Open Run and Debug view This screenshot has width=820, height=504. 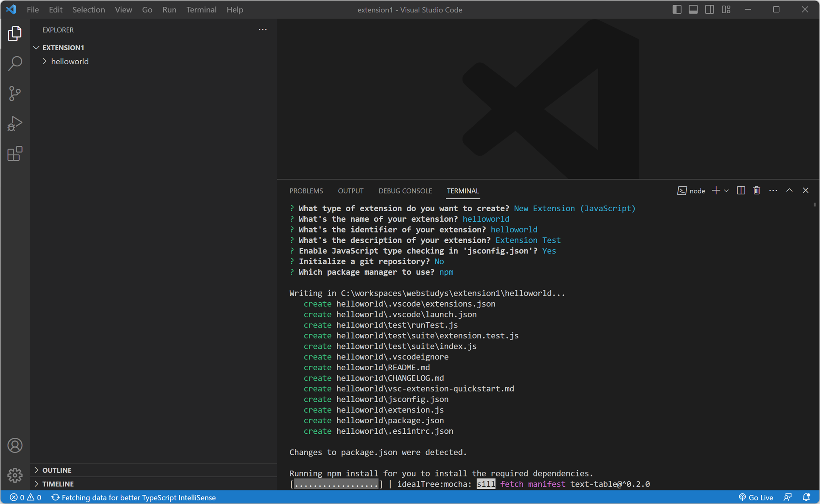click(x=15, y=123)
